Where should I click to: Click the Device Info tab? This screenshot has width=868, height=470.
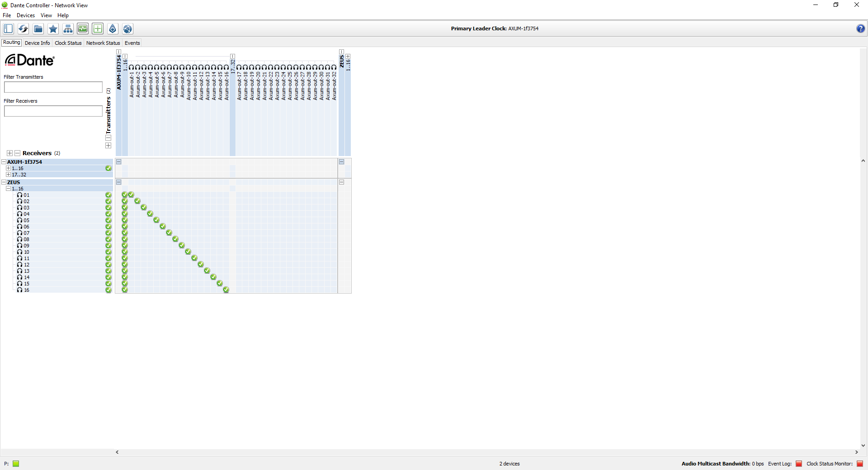click(37, 43)
